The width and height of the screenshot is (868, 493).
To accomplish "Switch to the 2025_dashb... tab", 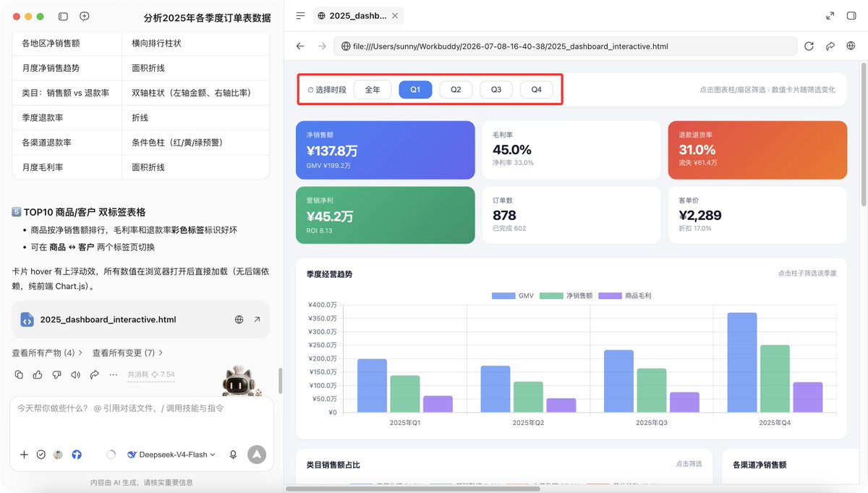I will (358, 15).
